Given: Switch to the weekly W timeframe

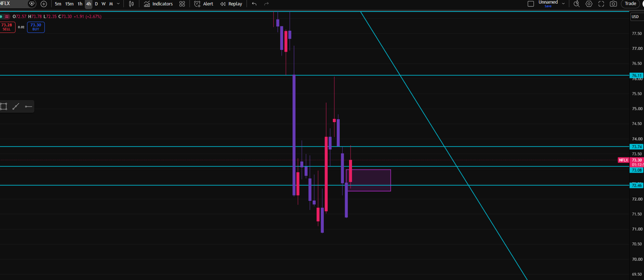Looking at the screenshot, I should pos(103,4).
